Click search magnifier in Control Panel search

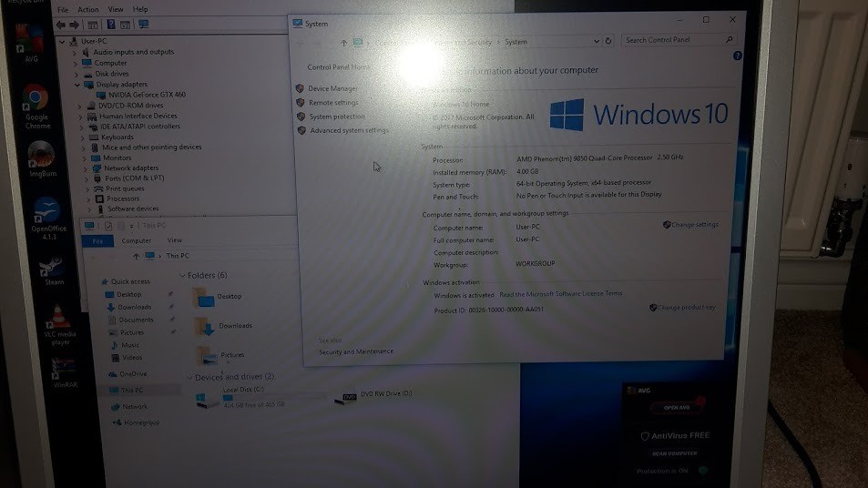pos(729,40)
